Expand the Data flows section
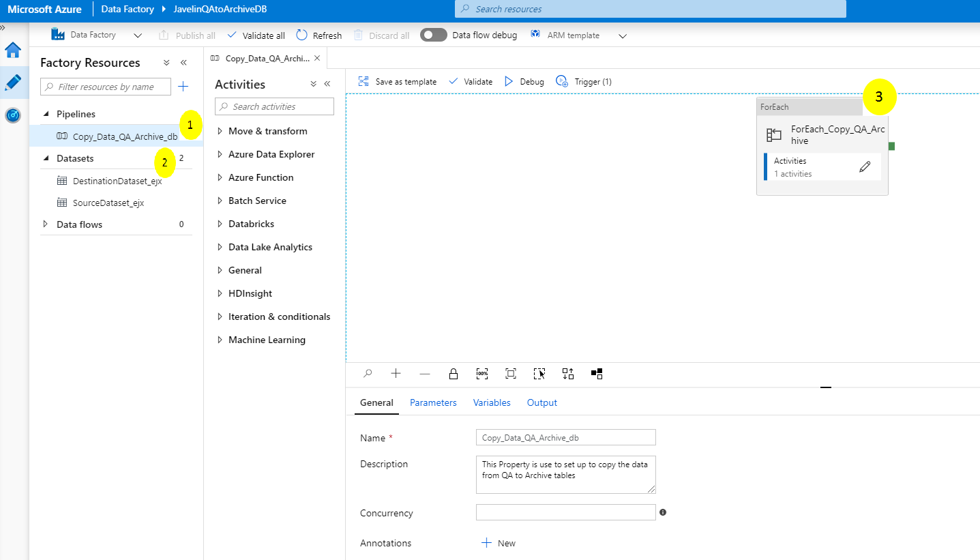Image resolution: width=980 pixels, height=560 pixels. (x=46, y=224)
